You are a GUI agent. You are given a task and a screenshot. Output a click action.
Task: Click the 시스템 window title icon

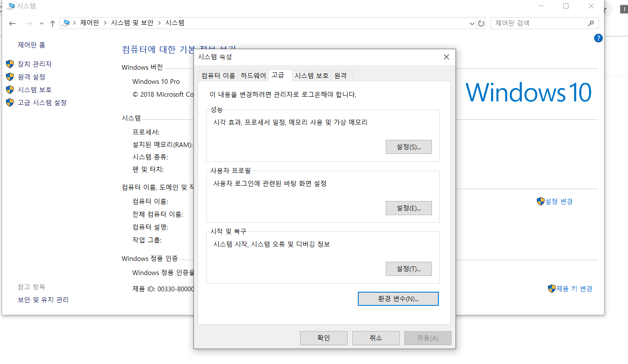[x=11, y=6]
